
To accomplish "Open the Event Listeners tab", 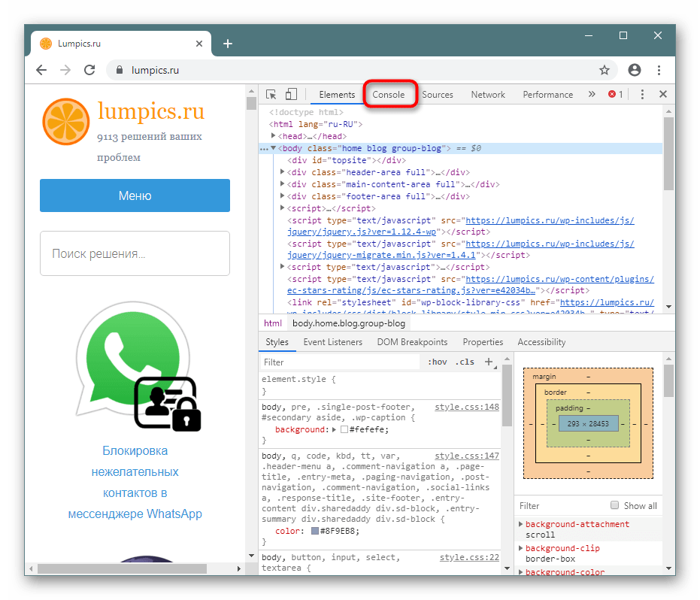I will pyautogui.click(x=332, y=342).
